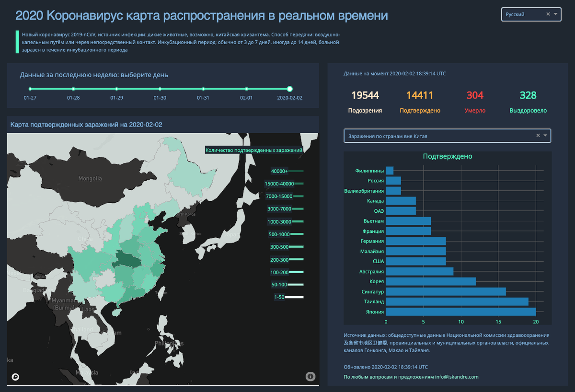Clear the 'Заражения по странам вне Китая' selection

538,136
